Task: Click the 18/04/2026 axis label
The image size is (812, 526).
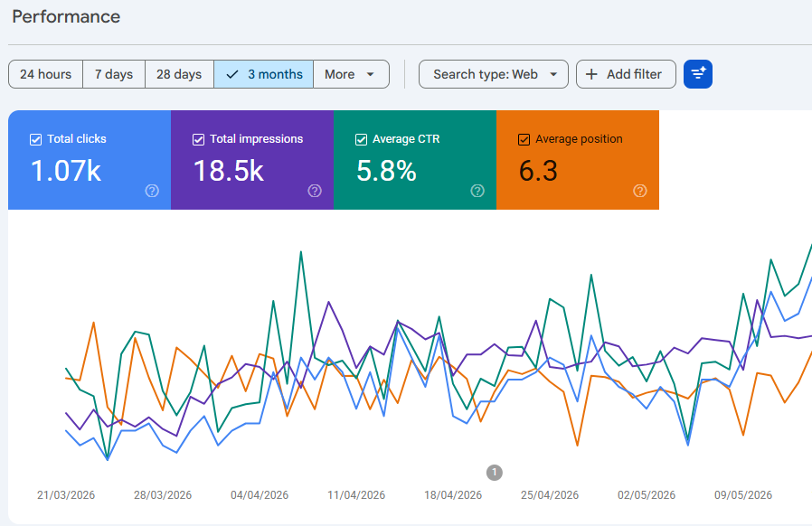Action: (x=453, y=495)
